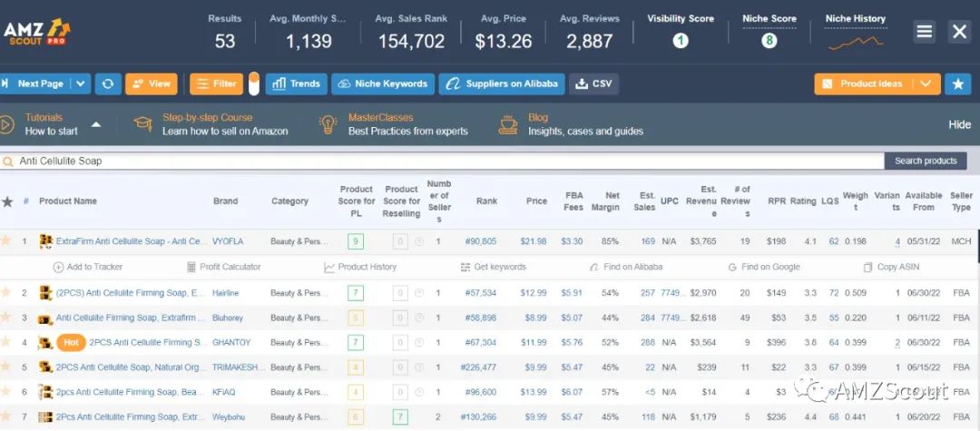Screen dimensions: 980x431
Task: Click the AMZ Scout Pro logo
Action: pos(36,33)
